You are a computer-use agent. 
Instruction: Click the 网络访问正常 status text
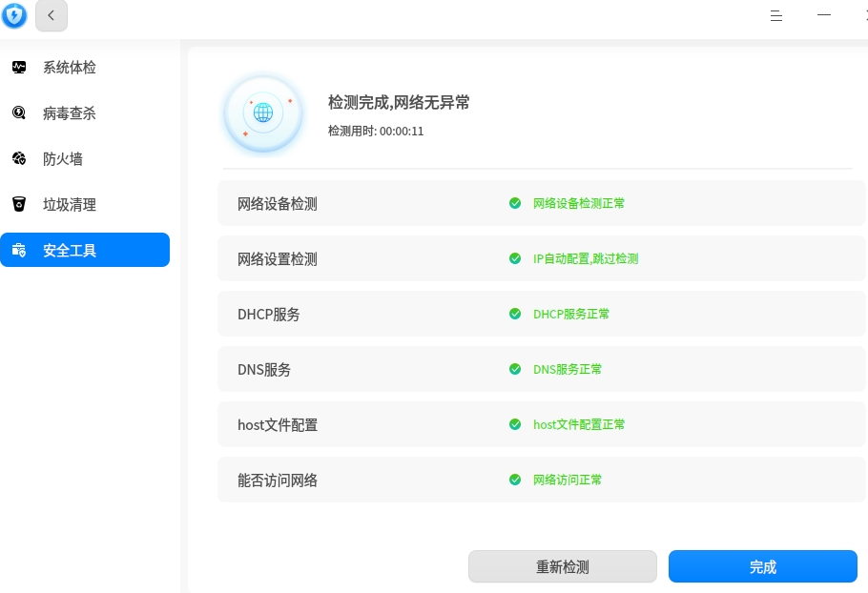coord(568,480)
